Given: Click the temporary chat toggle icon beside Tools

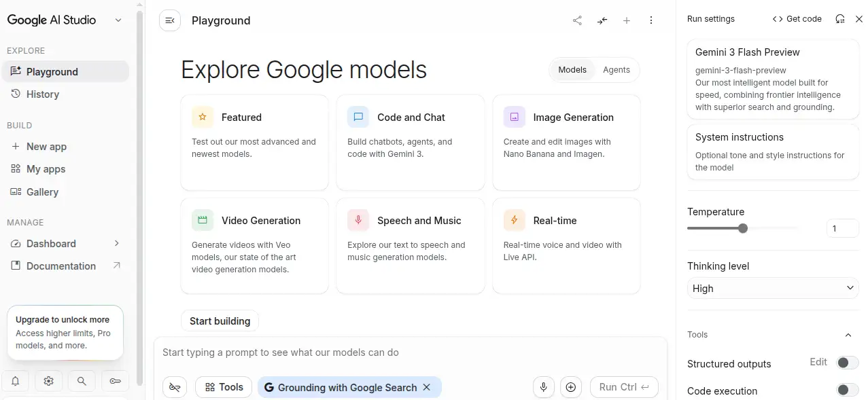Looking at the screenshot, I should [175, 387].
